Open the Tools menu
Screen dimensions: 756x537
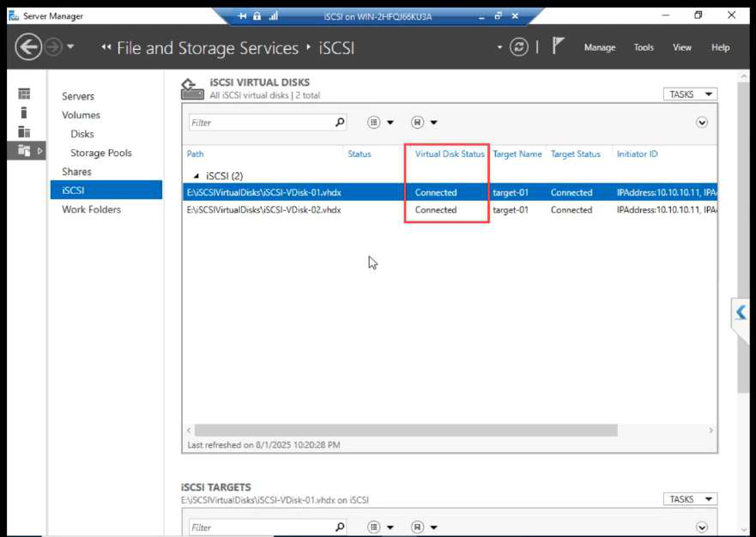tap(644, 47)
